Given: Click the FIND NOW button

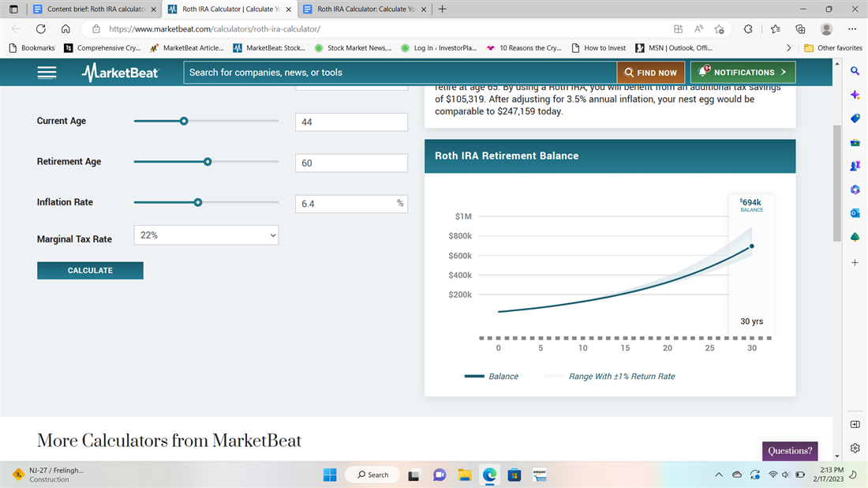Looking at the screenshot, I should [x=651, y=73].
